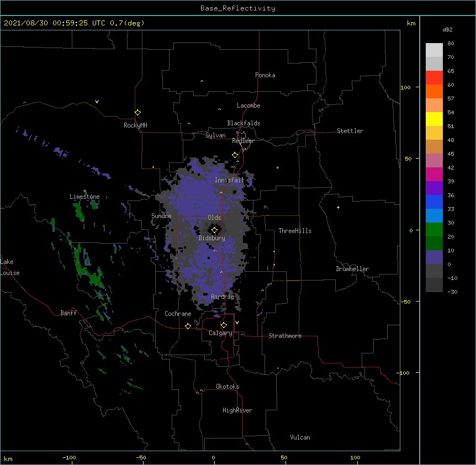Click the RockyMH label
The image size is (476, 465).
point(135,125)
